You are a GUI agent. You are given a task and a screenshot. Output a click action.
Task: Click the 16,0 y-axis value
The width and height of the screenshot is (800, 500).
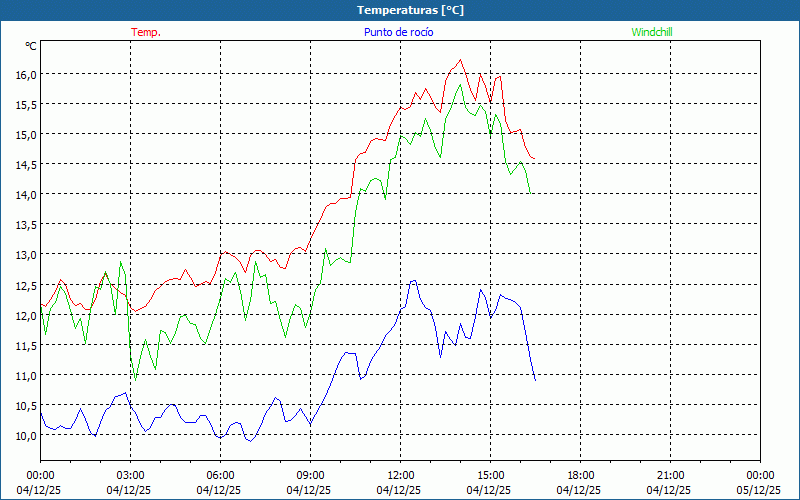click(x=27, y=74)
